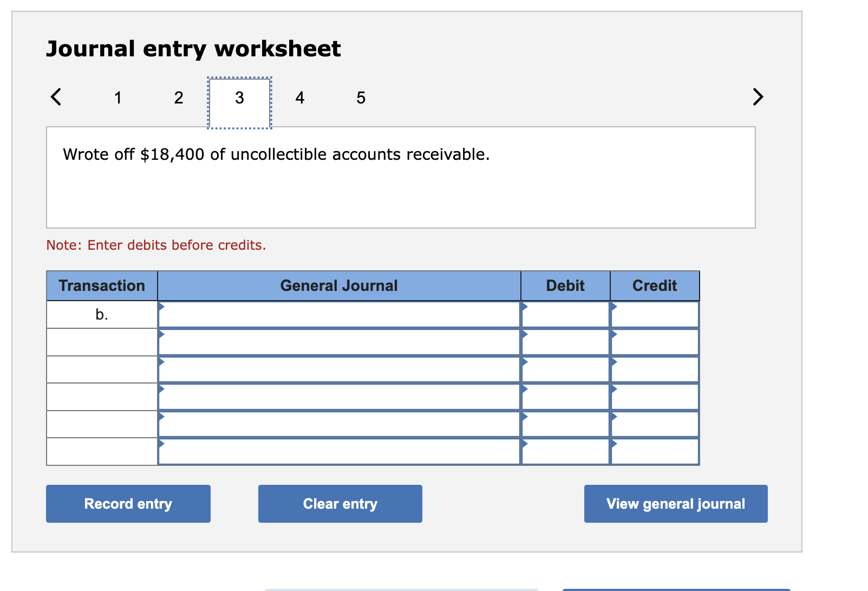Click the first Debit input field
Image resolution: width=868 pixels, height=591 pixels.
tap(566, 314)
